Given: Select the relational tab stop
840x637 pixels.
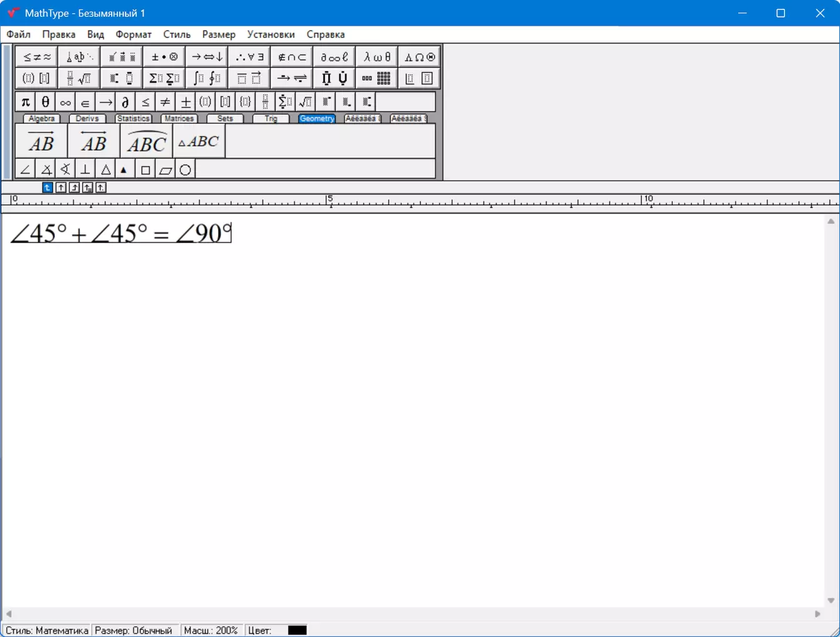Looking at the screenshot, I should point(87,187).
